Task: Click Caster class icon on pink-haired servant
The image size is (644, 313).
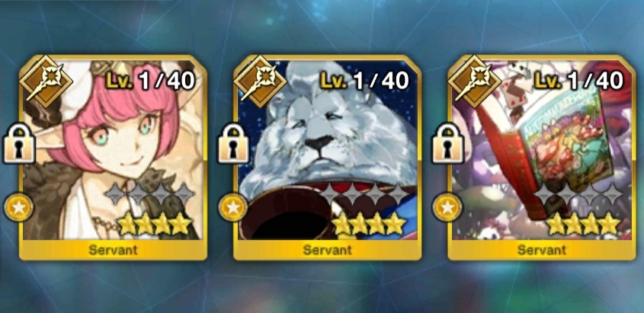Action: tap(46, 81)
